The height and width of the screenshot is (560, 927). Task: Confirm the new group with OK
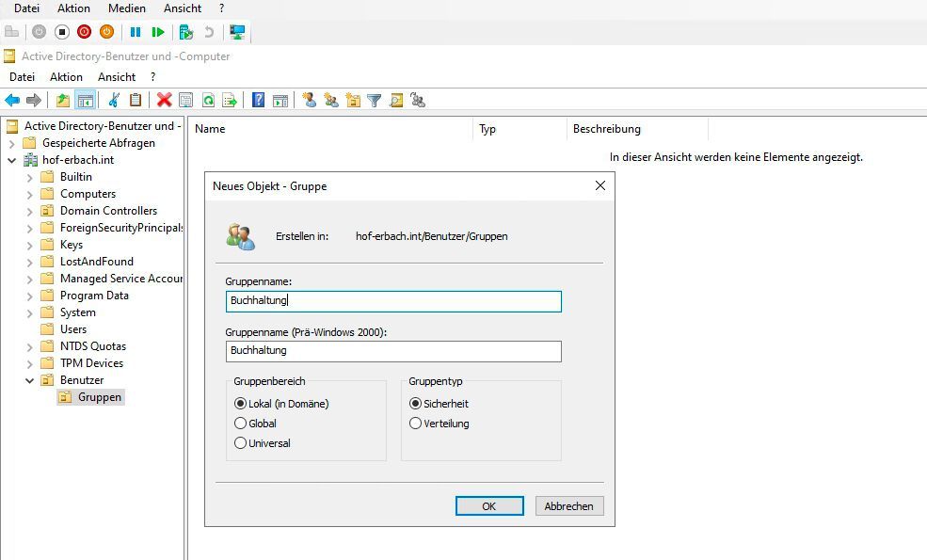pos(489,505)
